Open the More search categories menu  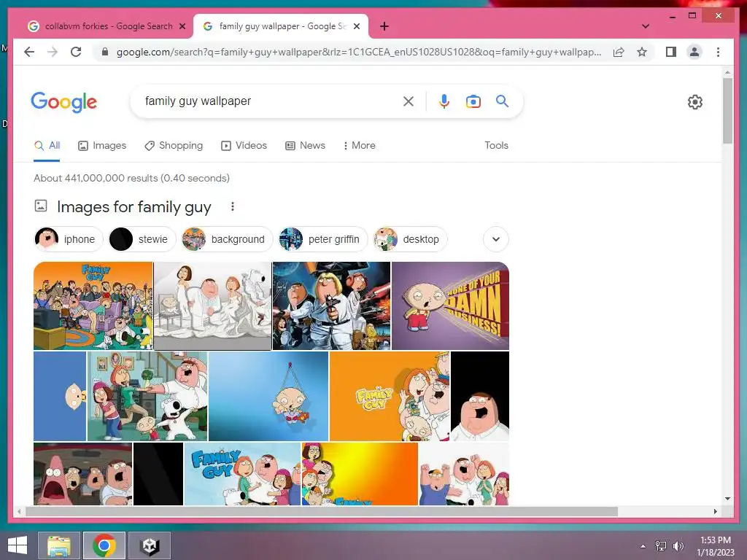(x=359, y=146)
